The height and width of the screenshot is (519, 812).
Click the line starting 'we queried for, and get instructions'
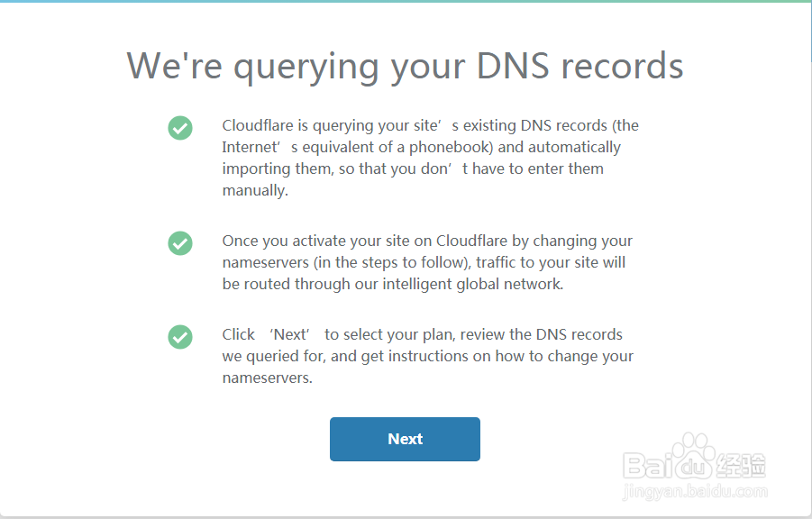click(x=427, y=356)
